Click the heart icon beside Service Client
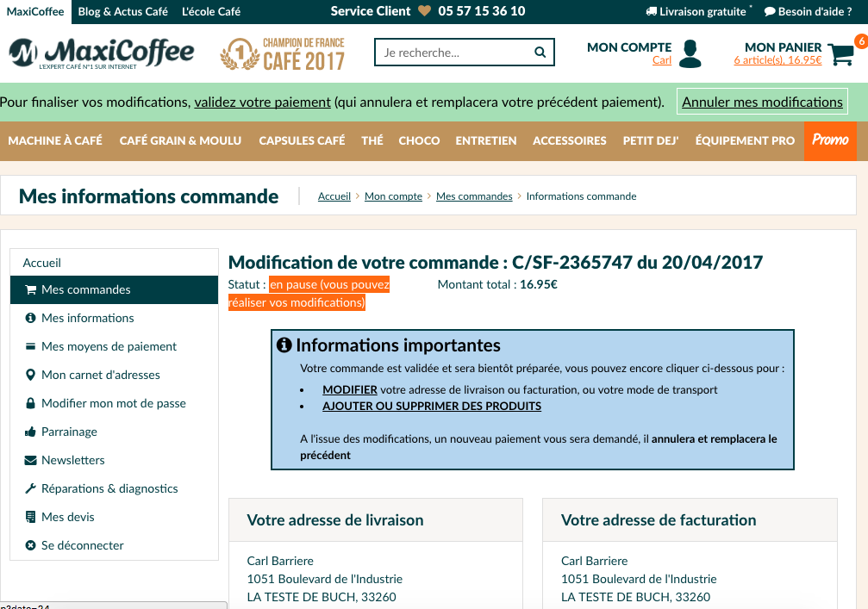Viewport: 868px width, 609px height. pyautogui.click(x=425, y=11)
